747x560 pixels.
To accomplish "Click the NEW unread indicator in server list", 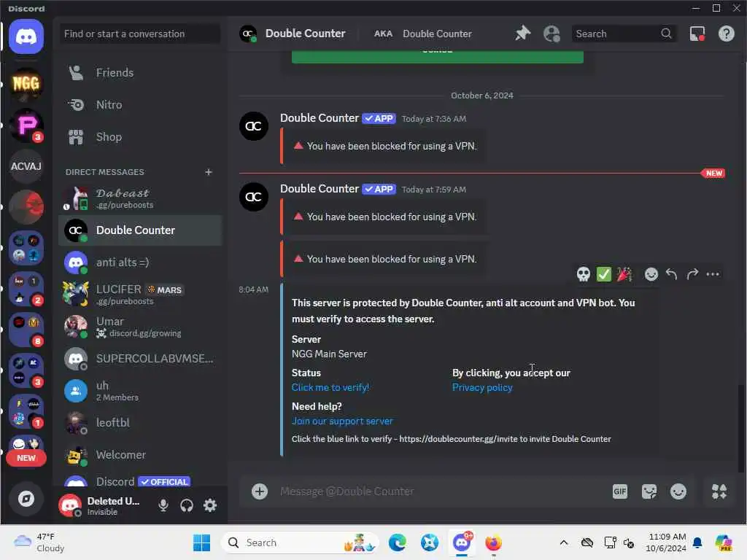I will click(x=26, y=458).
